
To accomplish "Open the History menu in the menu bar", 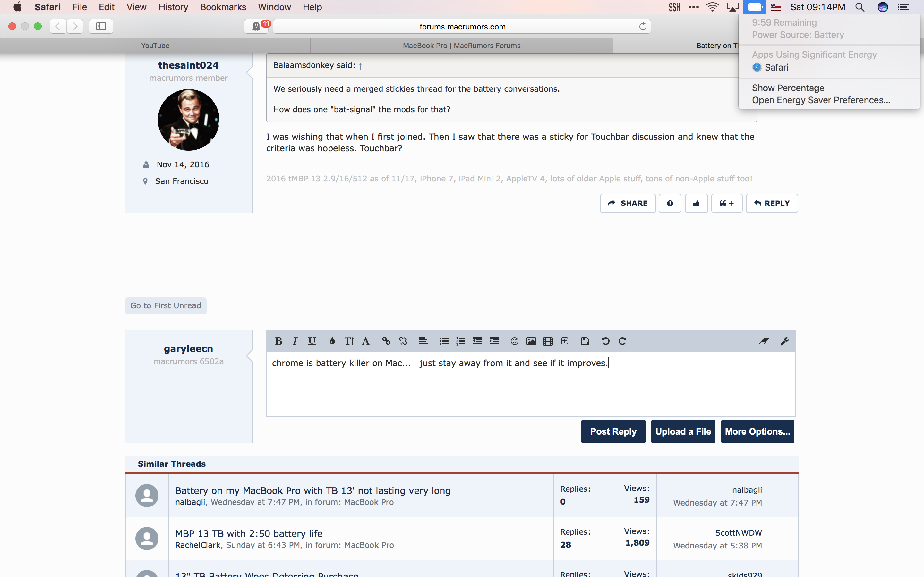I will (x=173, y=7).
